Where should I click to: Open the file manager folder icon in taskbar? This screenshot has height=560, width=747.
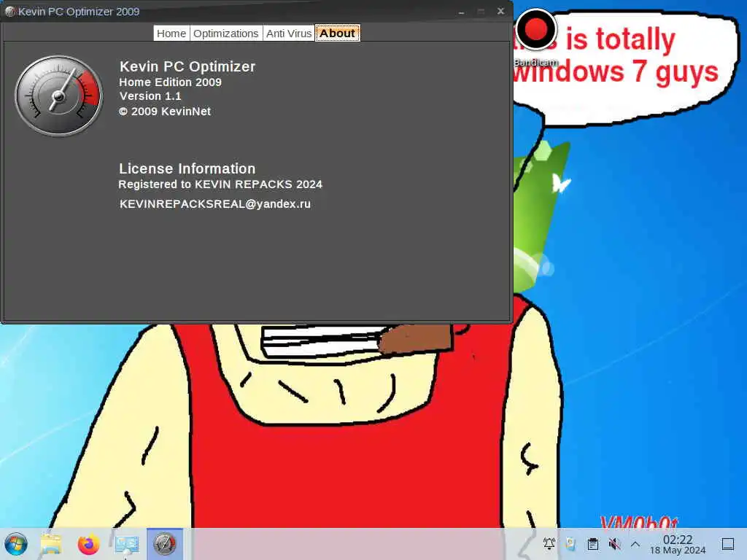[51, 544]
